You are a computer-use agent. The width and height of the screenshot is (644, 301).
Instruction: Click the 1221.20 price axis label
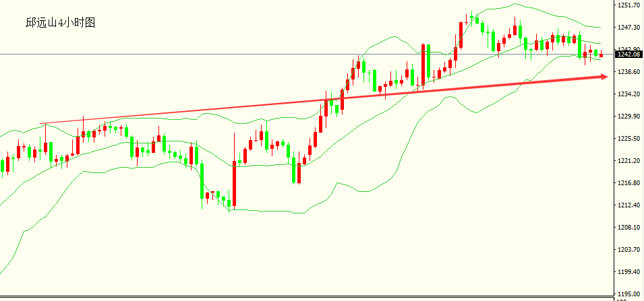pyautogui.click(x=629, y=161)
